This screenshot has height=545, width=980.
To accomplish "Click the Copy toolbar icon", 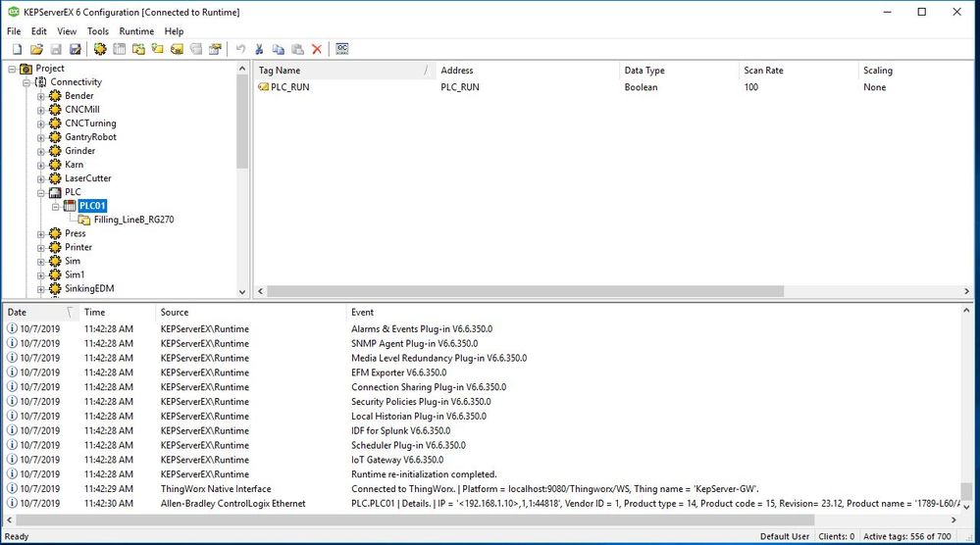I will pos(278,49).
